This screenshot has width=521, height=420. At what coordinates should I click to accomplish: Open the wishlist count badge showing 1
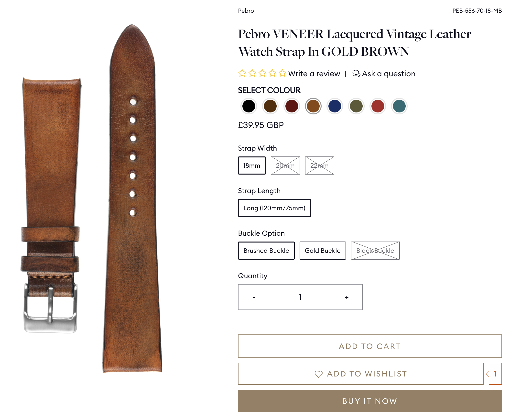[495, 374]
